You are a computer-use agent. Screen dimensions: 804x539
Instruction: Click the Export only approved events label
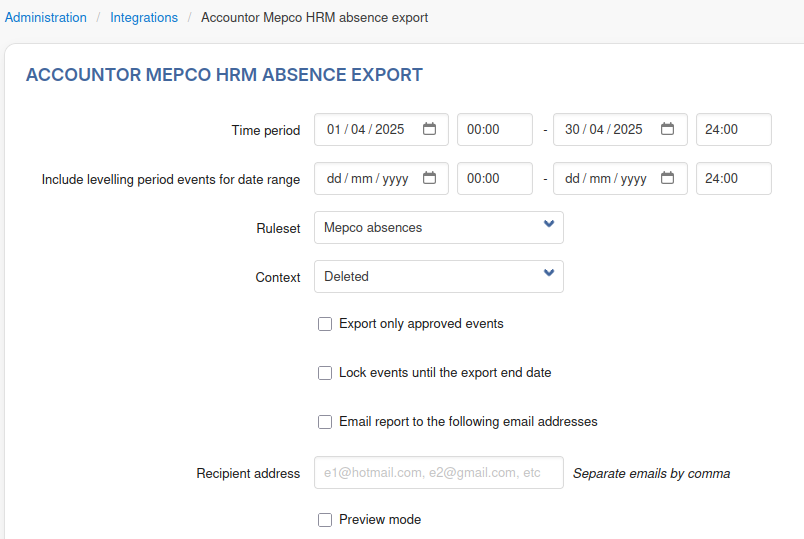[x=421, y=324]
